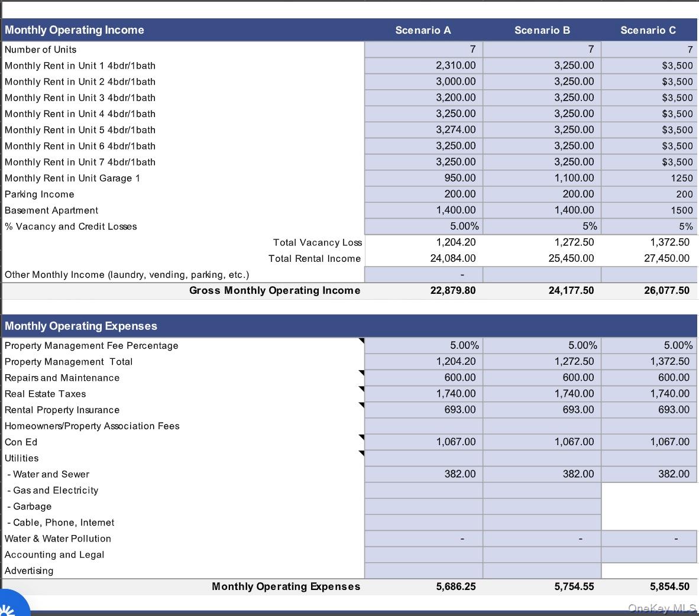
Task: Select Scenario C Basement Apartment cell
Action: 648,210
